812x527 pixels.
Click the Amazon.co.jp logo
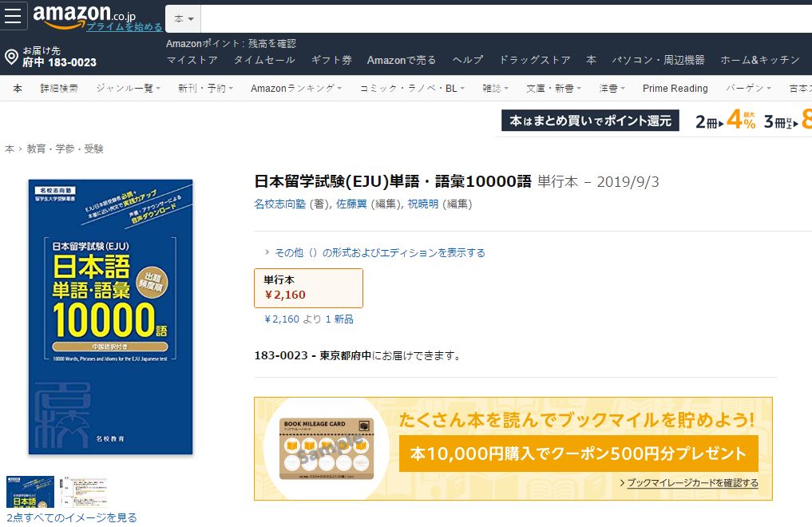[x=84, y=15]
